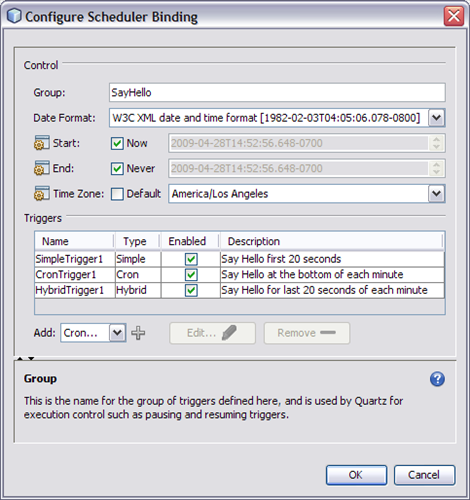Click the OK button

click(356, 475)
